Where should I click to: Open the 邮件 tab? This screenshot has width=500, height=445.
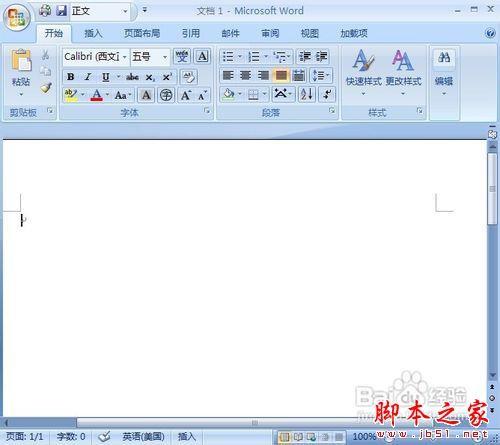(x=230, y=33)
